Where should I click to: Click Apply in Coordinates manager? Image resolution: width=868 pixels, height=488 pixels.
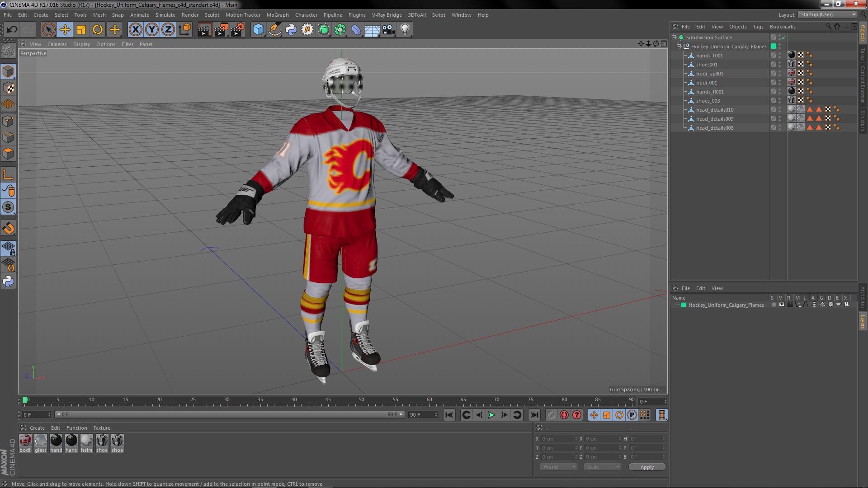tap(646, 467)
